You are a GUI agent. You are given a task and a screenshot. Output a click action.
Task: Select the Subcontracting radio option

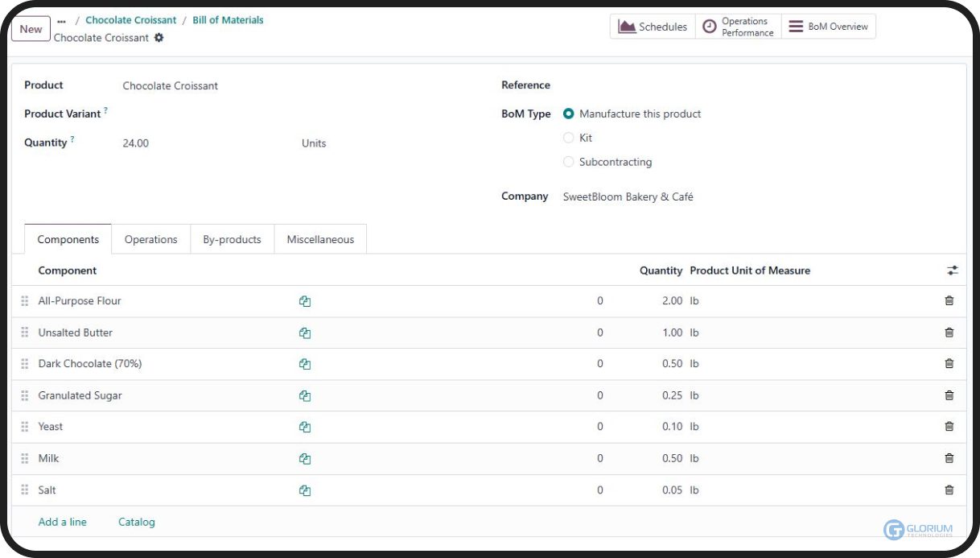569,162
